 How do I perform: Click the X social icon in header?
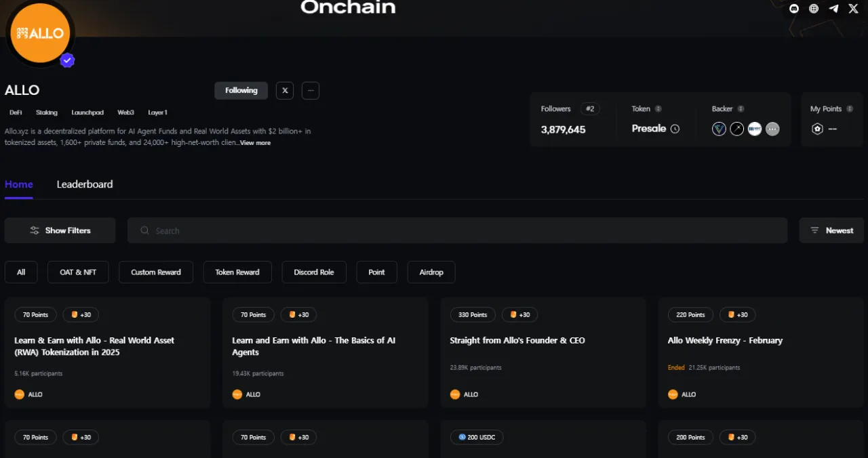click(x=853, y=9)
